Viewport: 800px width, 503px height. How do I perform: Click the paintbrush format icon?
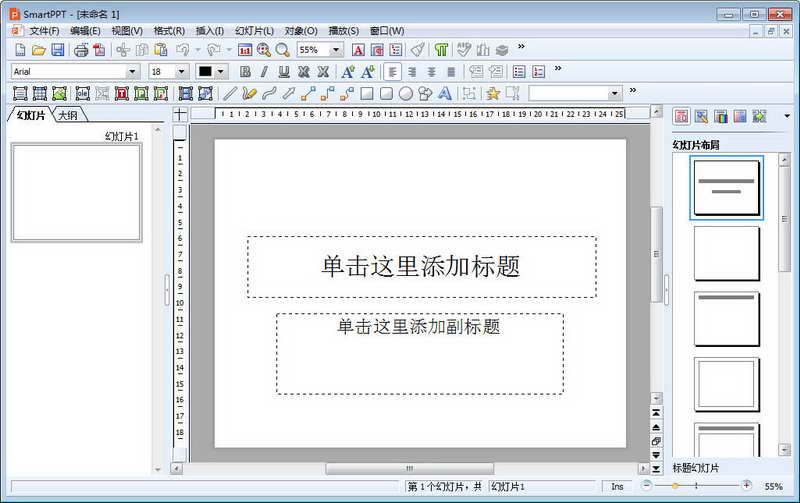[418, 50]
